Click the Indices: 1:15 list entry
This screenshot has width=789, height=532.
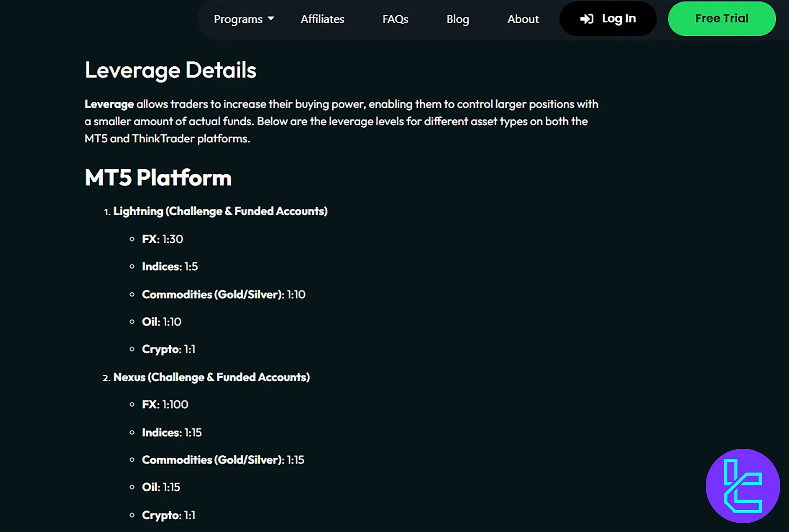pyautogui.click(x=171, y=433)
